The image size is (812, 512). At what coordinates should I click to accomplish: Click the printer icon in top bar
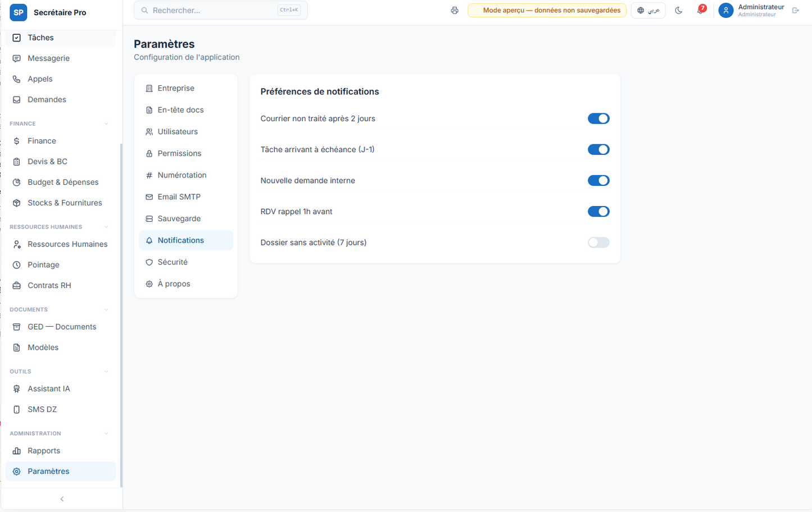[x=455, y=10]
